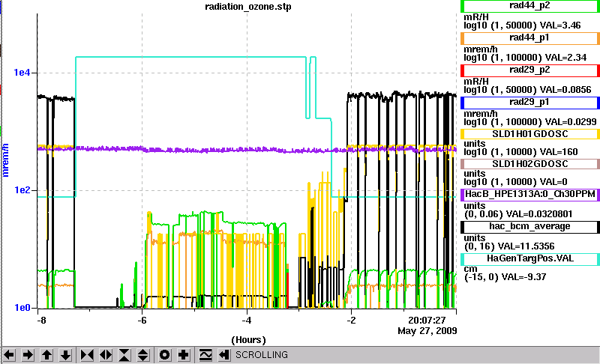Click the 'cm' units label under HaGenTargPos.VAL
600x364 pixels.
point(470,269)
